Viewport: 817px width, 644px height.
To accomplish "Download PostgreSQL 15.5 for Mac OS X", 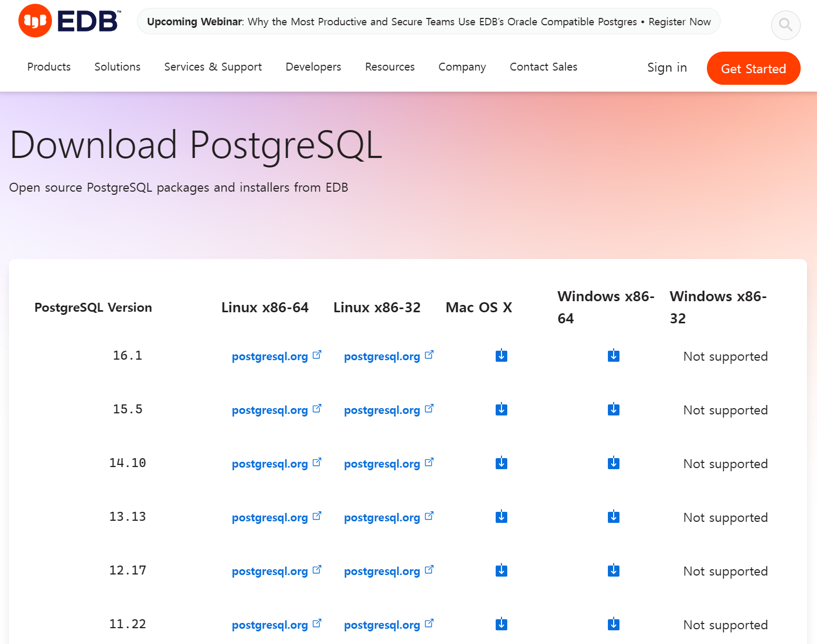I will pyautogui.click(x=501, y=410).
